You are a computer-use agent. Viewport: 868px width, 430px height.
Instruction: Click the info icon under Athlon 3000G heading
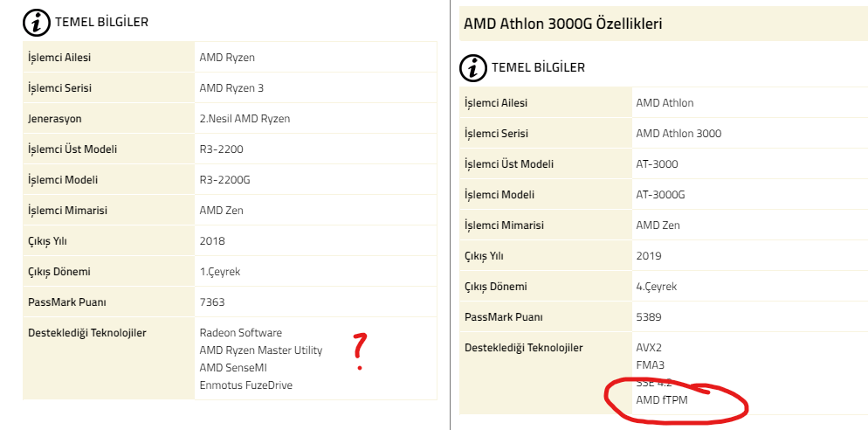(x=472, y=68)
